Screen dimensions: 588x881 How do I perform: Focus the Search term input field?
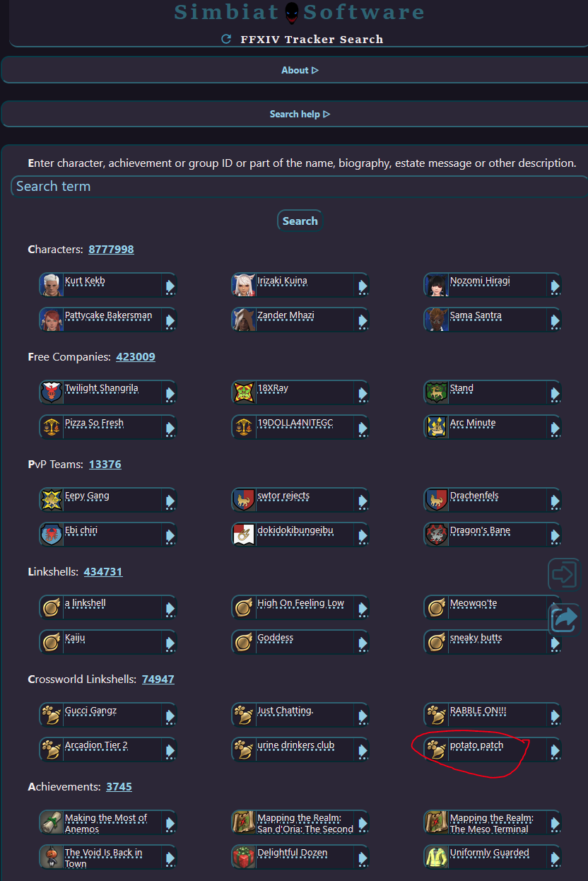pyautogui.click(x=300, y=187)
